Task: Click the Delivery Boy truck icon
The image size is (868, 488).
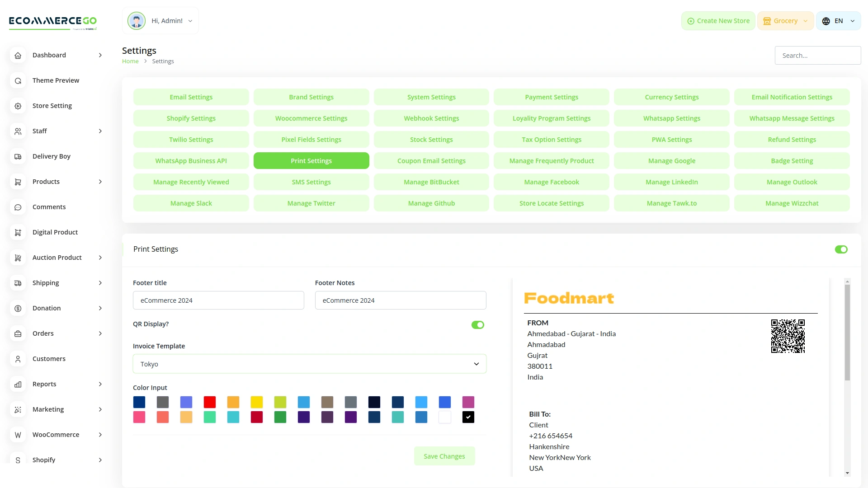Action: pos(18,156)
